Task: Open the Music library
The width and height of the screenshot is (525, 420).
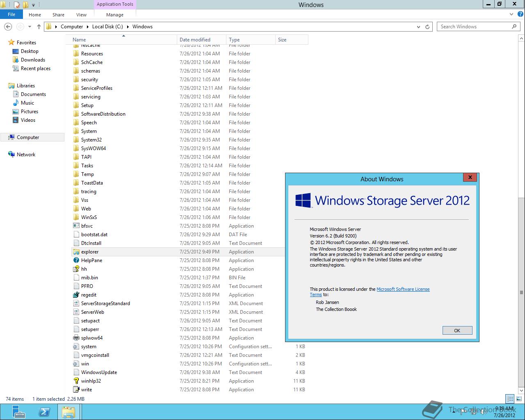Action: point(27,103)
